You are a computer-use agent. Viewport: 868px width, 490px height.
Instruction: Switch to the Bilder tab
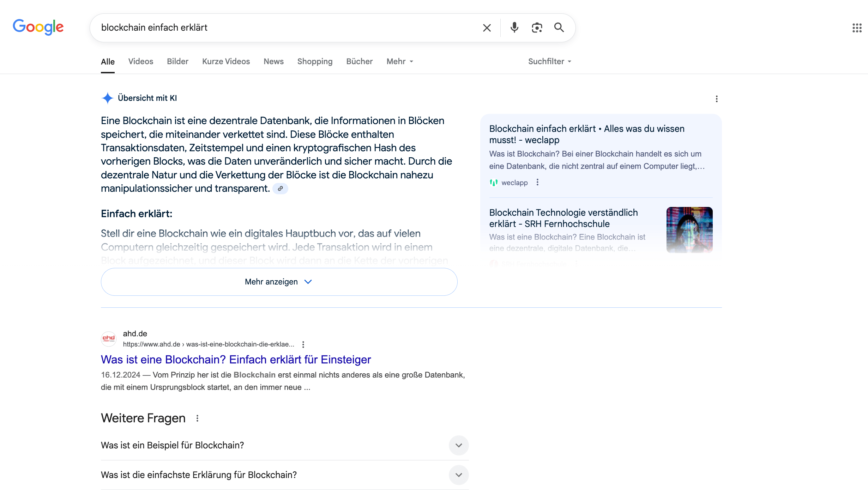click(x=177, y=61)
